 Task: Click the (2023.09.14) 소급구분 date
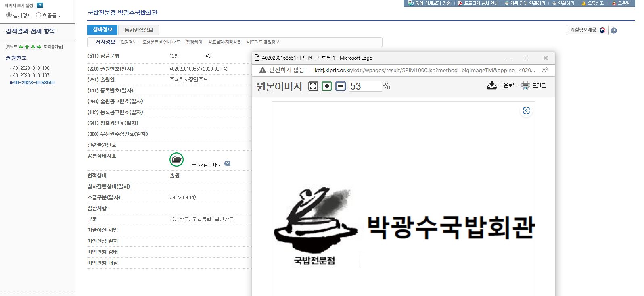[183, 198]
